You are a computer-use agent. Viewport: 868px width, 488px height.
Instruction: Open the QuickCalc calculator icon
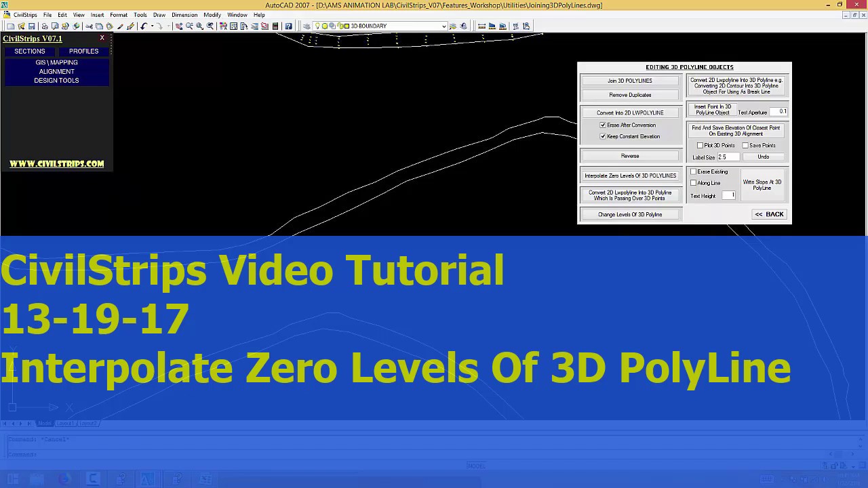coord(275,26)
